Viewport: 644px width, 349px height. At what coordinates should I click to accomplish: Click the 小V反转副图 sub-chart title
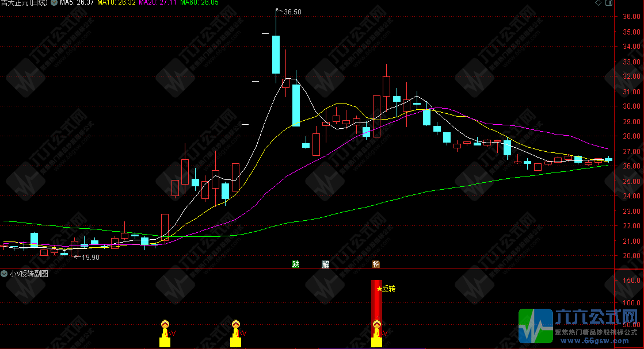tap(29, 274)
